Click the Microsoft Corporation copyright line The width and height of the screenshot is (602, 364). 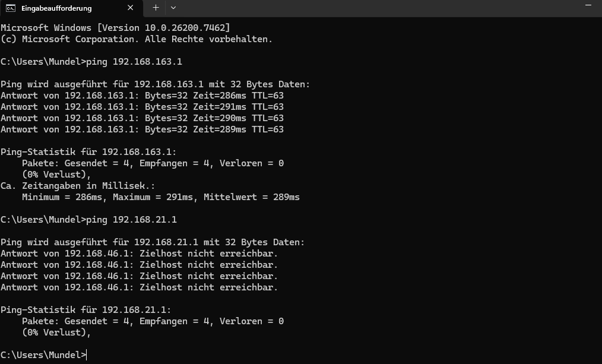[136, 39]
